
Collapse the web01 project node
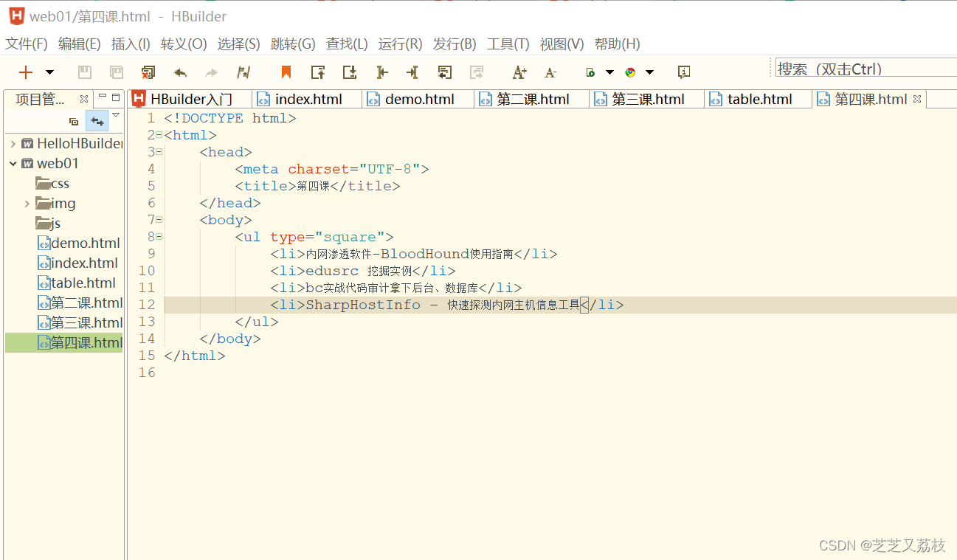(13, 164)
